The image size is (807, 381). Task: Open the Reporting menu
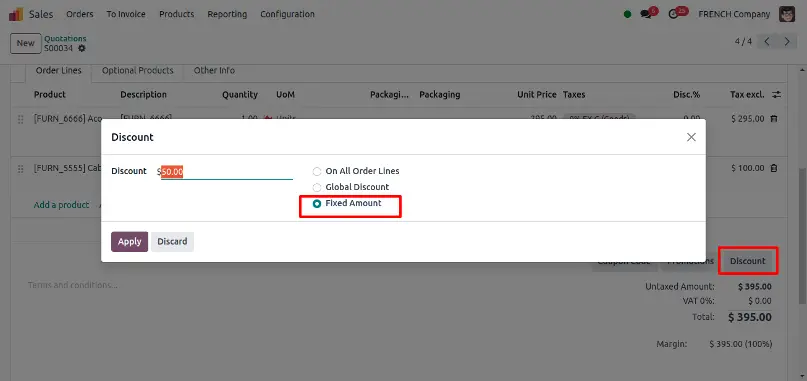[227, 14]
